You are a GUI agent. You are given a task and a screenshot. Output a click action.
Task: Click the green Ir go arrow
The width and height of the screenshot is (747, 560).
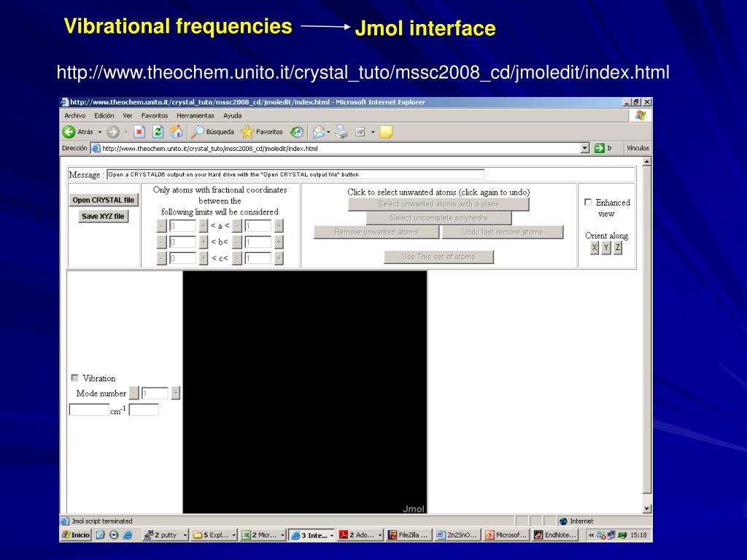click(599, 148)
